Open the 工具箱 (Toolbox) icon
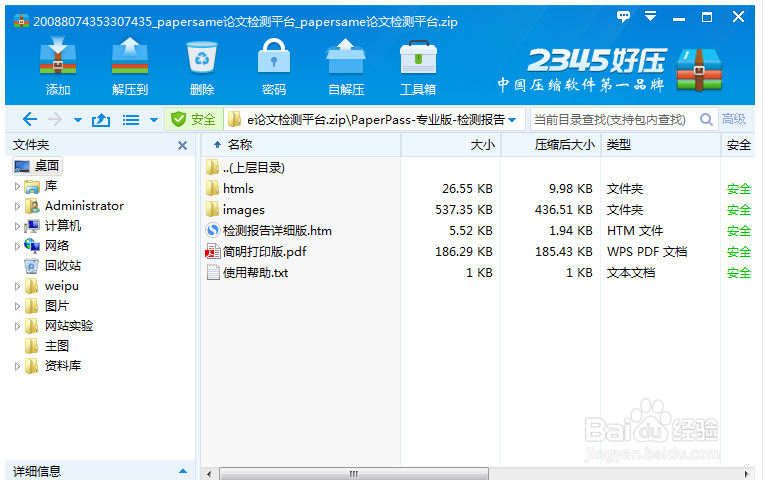This screenshot has width=763, height=480. pos(418,57)
